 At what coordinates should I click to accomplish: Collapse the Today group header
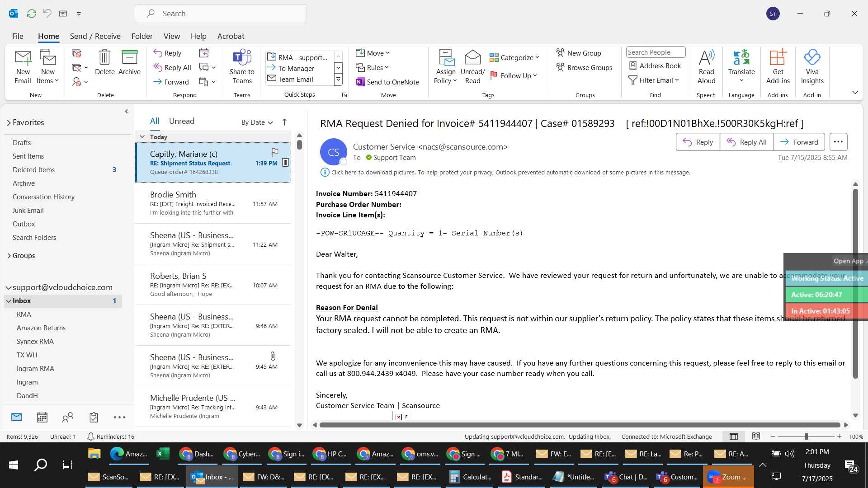(142, 136)
